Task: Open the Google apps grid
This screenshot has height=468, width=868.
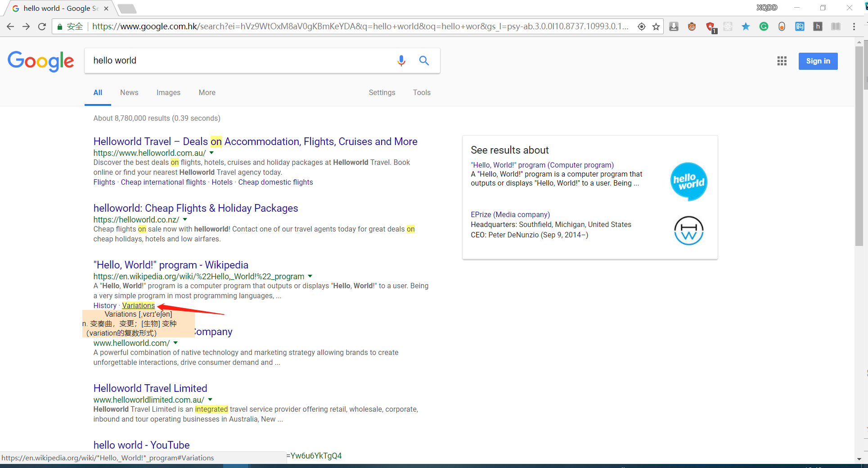Action: point(782,61)
